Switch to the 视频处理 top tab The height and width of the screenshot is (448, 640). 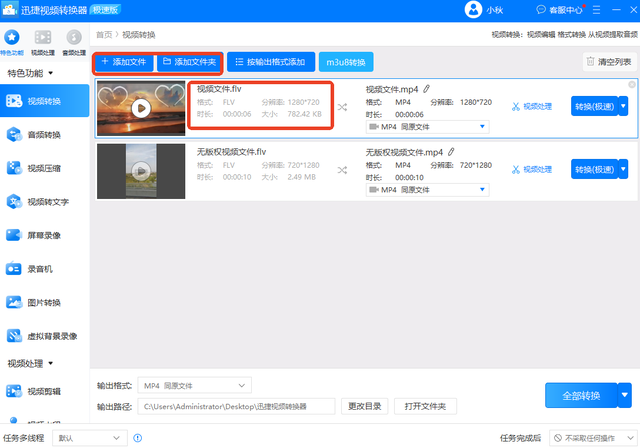click(x=43, y=42)
